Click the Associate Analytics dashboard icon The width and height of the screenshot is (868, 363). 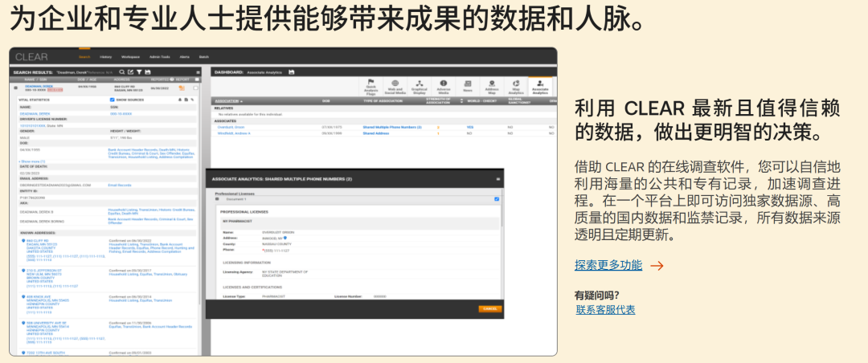pos(540,87)
